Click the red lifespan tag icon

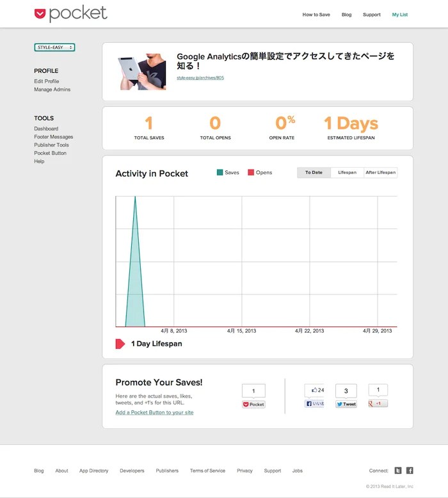coord(120,344)
